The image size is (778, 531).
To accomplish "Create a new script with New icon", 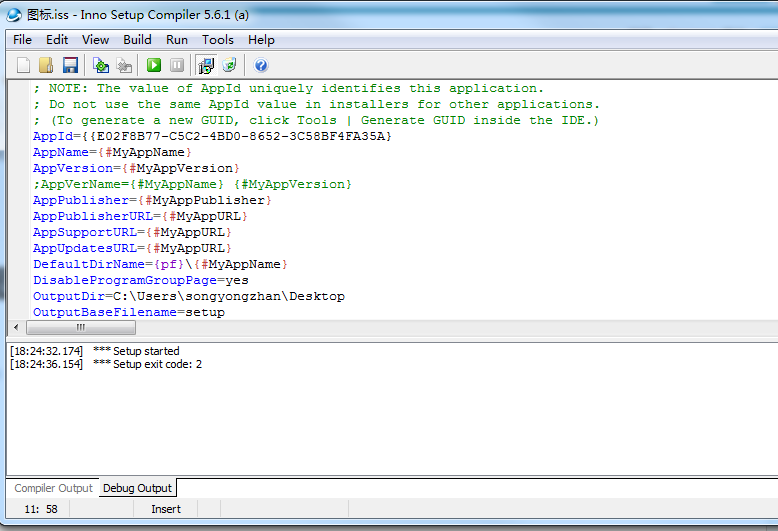I will coord(23,65).
